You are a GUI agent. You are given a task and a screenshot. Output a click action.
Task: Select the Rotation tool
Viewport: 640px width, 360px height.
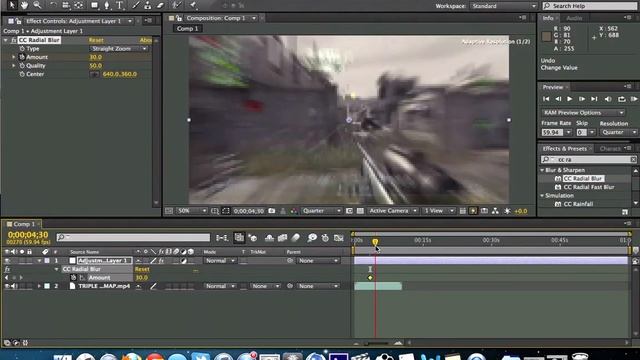[x=53, y=5]
